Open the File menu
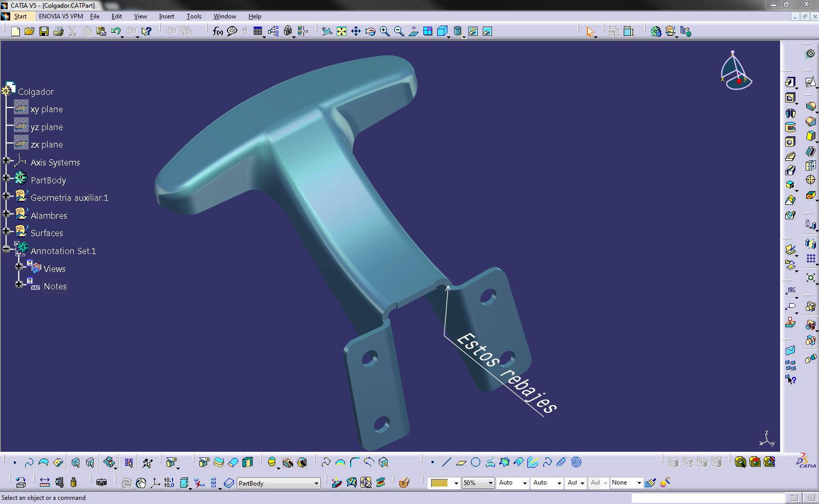The width and height of the screenshot is (819, 504). (x=95, y=16)
